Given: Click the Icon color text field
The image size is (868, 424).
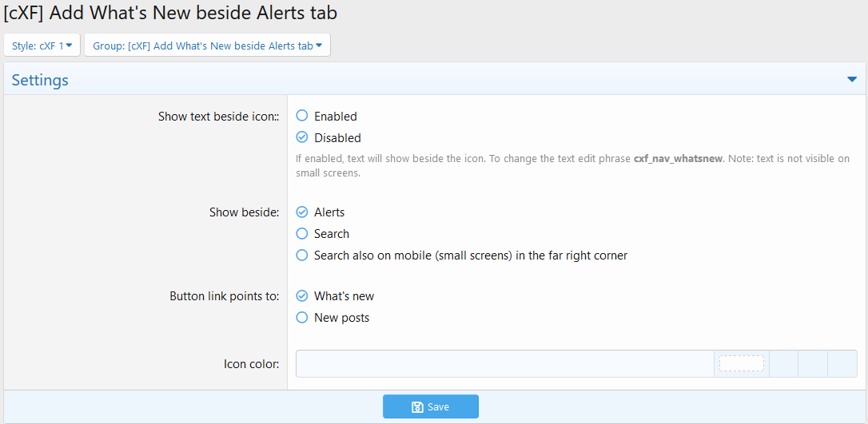Looking at the screenshot, I should [x=504, y=364].
